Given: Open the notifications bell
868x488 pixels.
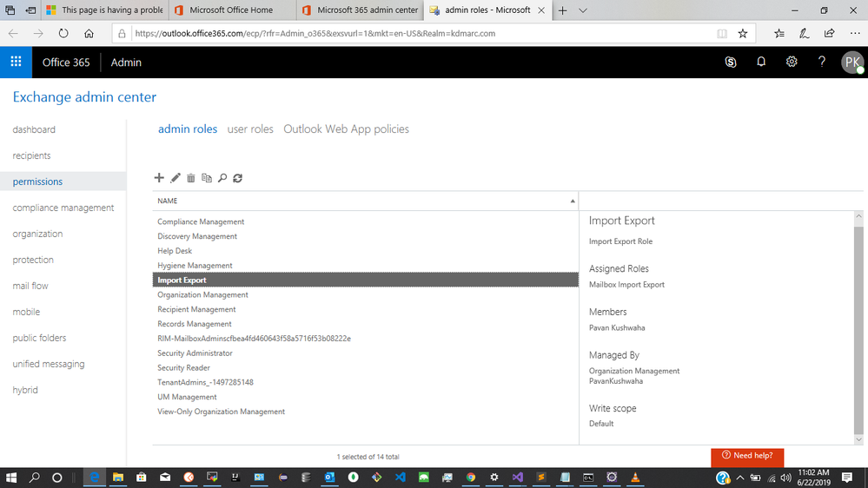Looking at the screenshot, I should (x=761, y=62).
